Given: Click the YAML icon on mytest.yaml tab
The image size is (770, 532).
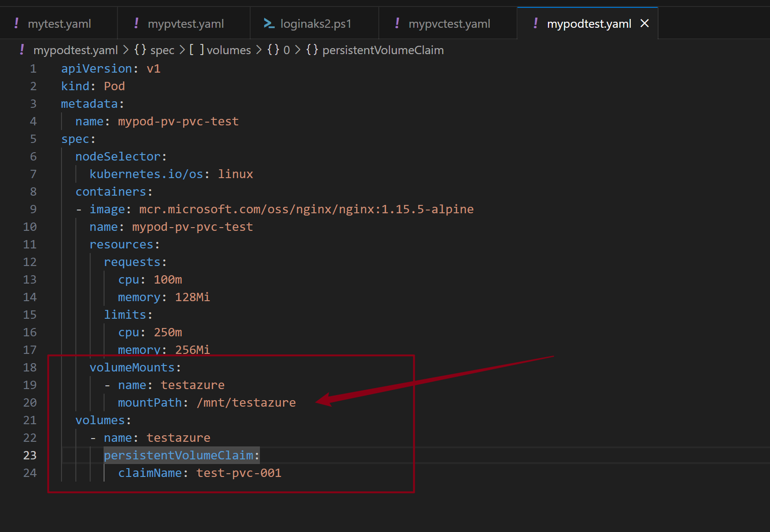Looking at the screenshot, I should 17,23.
